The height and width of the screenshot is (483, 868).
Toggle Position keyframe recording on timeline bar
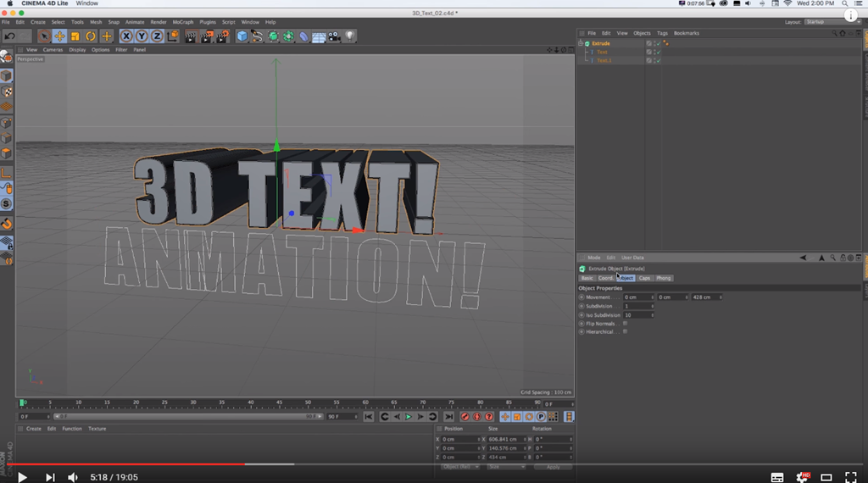click(505, 417)
